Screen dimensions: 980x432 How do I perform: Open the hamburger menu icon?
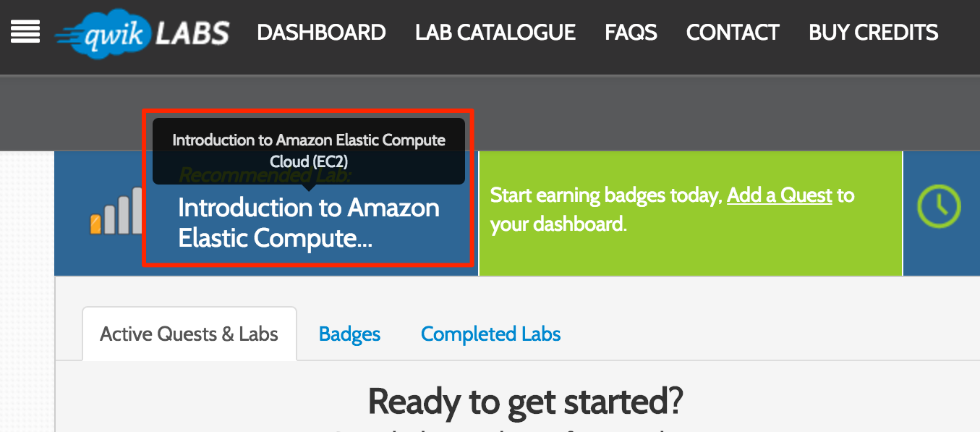(x=25, y=32)
